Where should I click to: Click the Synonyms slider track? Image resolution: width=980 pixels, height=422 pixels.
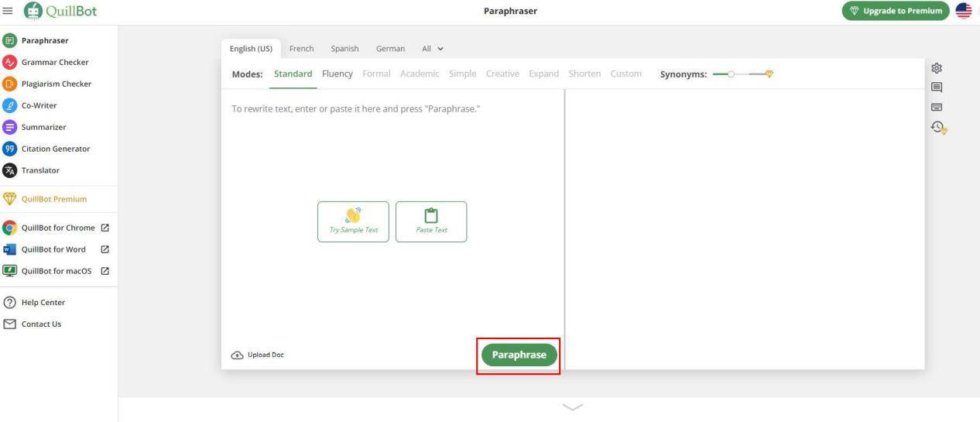[742, 74]
